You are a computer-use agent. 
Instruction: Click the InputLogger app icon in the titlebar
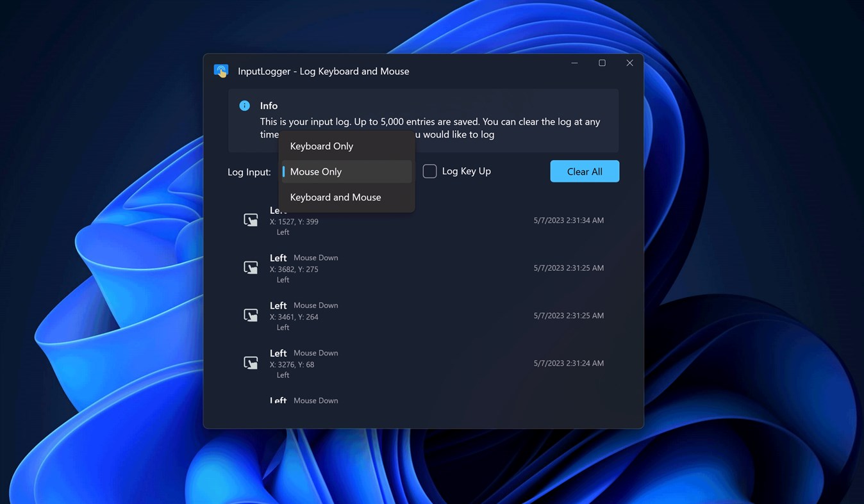[220, 70]
